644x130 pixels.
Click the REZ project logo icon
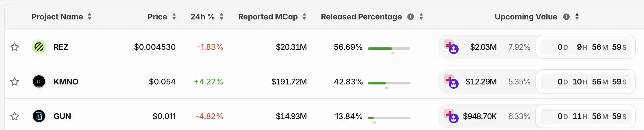pos(39,47)
